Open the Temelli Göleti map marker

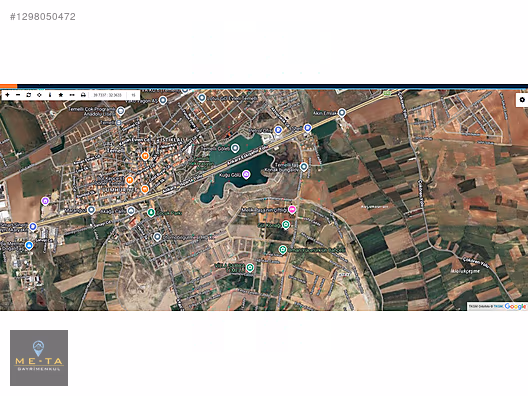tap(235, 148)
